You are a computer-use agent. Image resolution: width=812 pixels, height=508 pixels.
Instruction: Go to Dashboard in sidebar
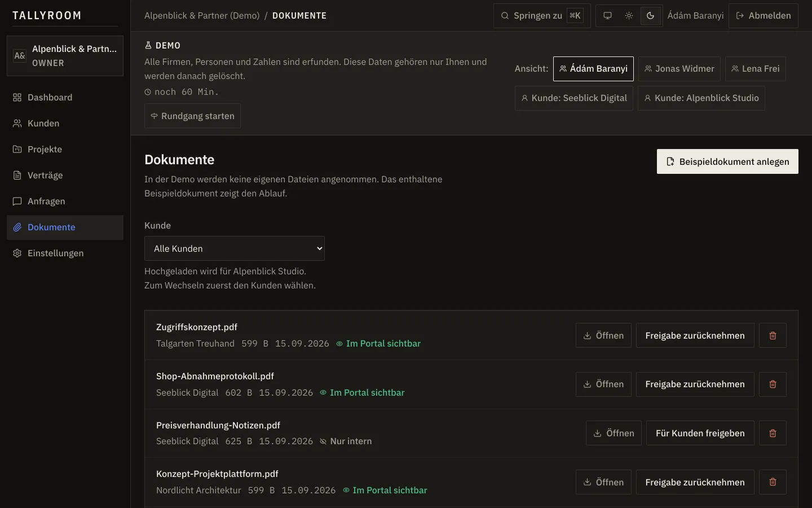65,98
